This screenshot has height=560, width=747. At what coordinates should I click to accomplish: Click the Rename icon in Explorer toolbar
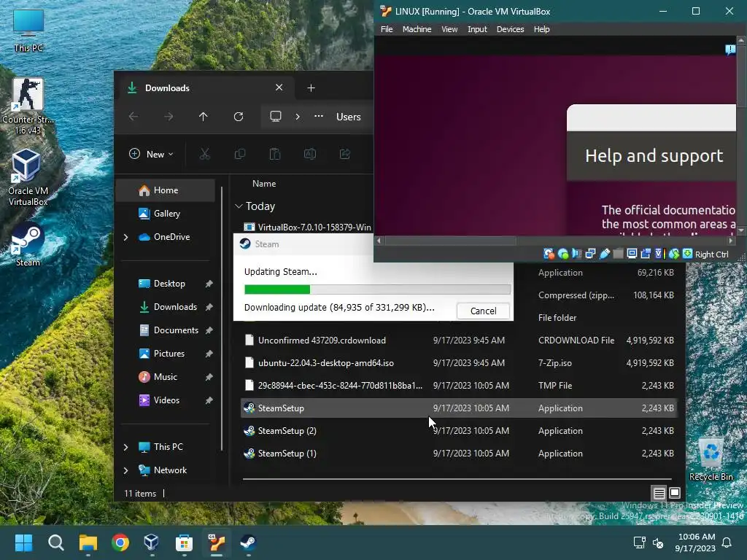click(309, 154)
